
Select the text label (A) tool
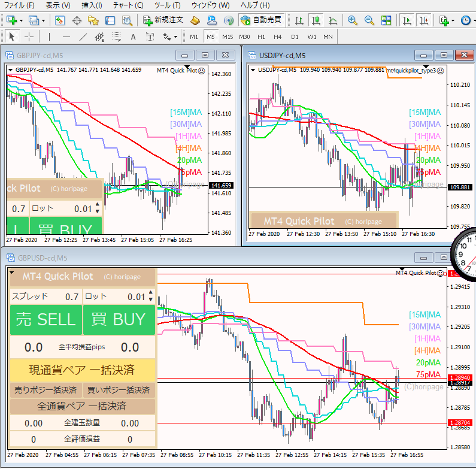[x=133, y=37]
